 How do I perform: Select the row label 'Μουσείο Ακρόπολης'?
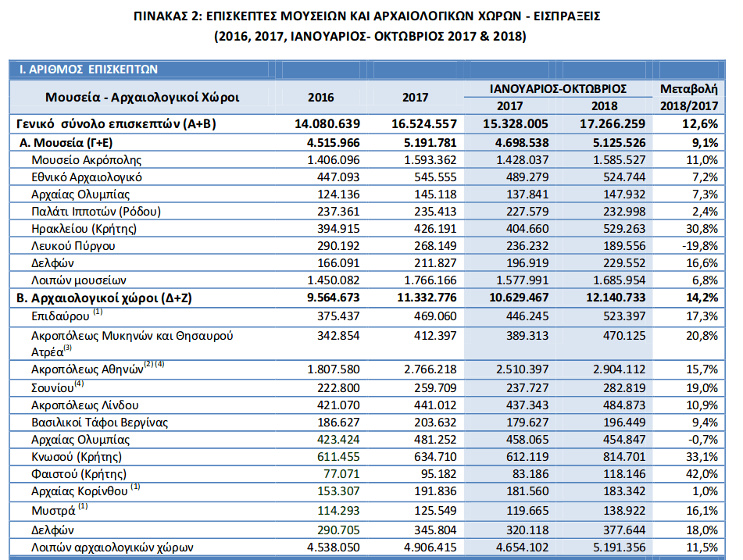pyautogui.click(x=86, y=160)
